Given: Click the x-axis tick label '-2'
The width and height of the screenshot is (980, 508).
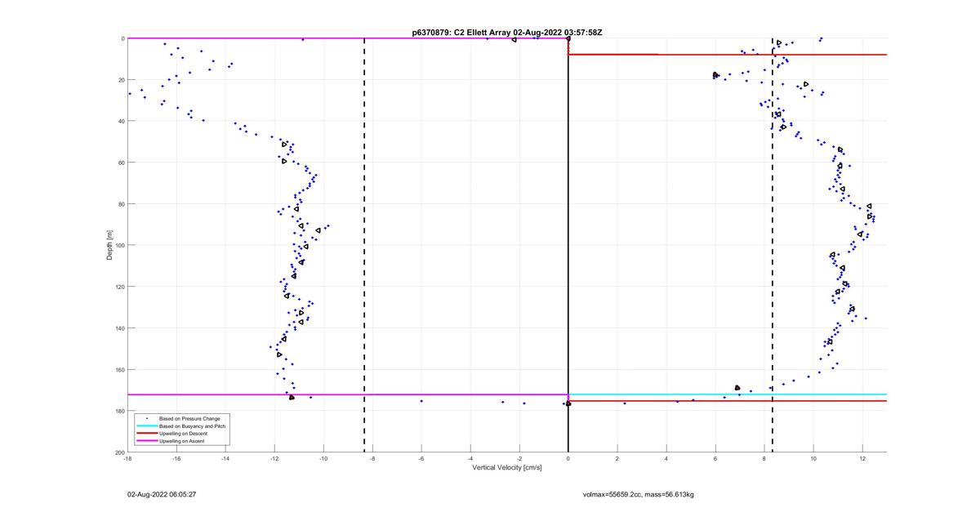Looking at the screenshot, I should [519, 458].
